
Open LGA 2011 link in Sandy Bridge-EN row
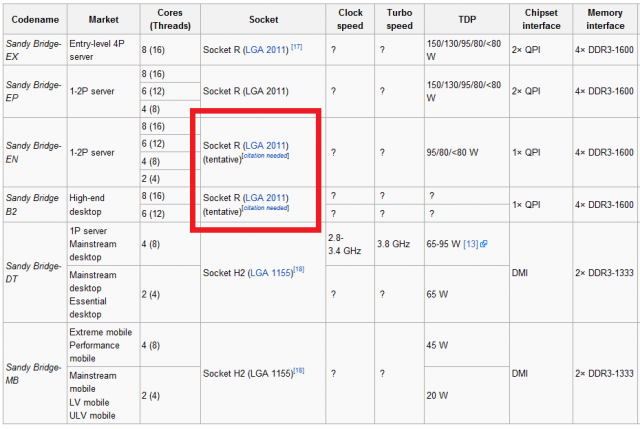(x=267, y=146)
